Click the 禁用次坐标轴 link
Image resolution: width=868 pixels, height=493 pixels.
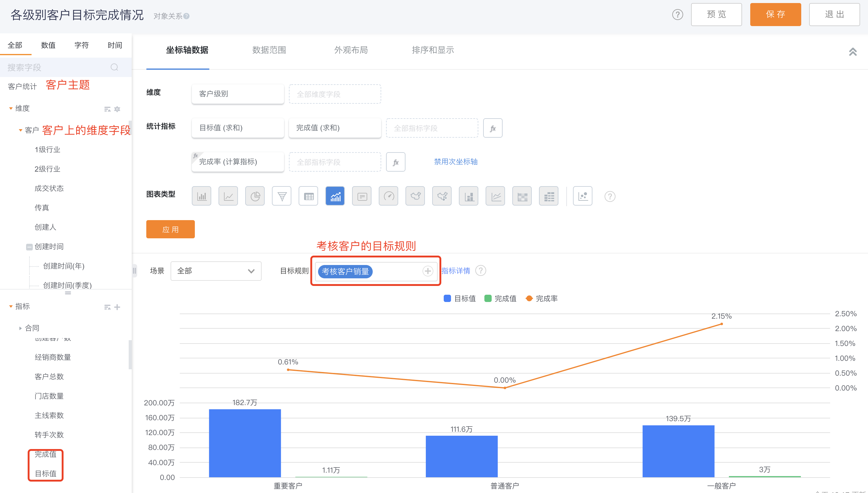(x=456, y=162)
